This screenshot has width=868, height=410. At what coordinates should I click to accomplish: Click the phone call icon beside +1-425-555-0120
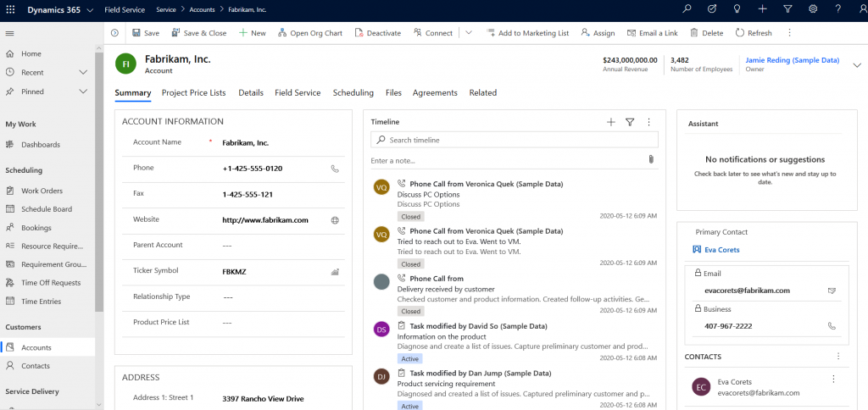[x=335, y=169]
